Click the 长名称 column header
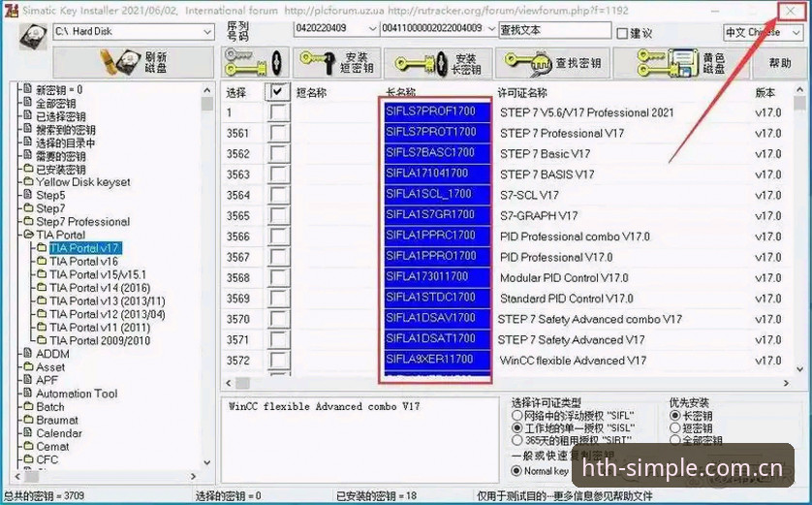The height and width of the screenshot is (505, 812). (400, 93)
